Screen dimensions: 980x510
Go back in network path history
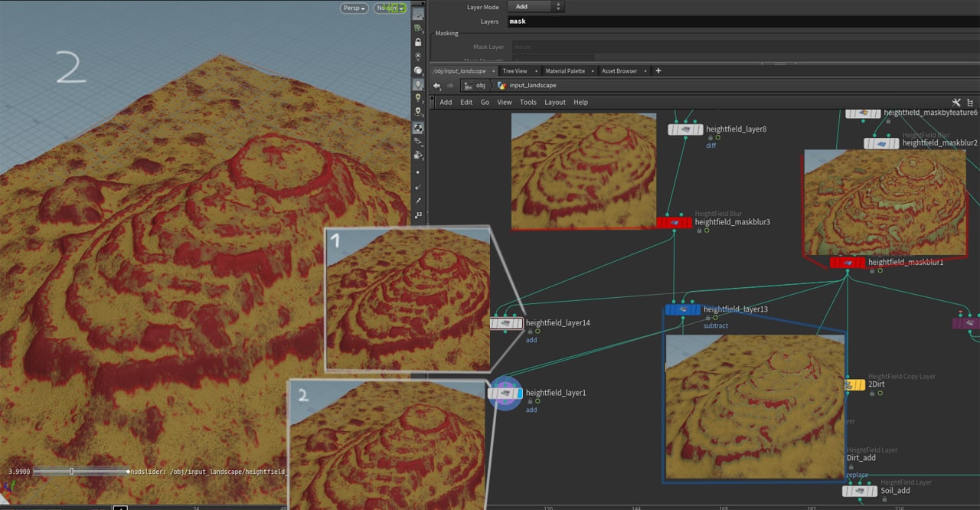pos(436,86)
